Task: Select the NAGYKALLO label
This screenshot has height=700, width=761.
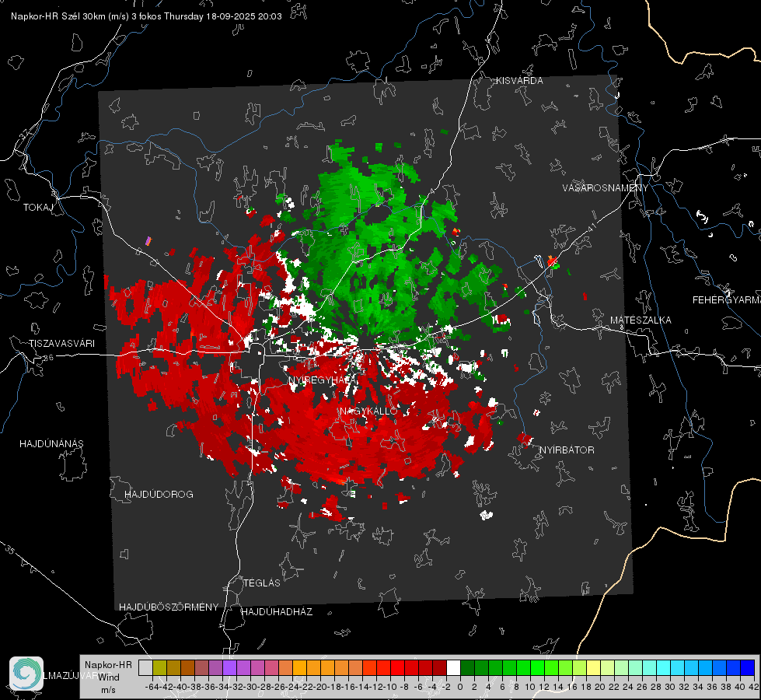Action: (368, 411)
